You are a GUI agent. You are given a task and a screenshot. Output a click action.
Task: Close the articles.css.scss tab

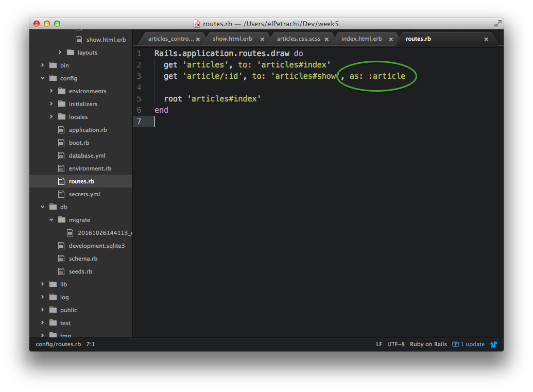[x=326, y=39]
